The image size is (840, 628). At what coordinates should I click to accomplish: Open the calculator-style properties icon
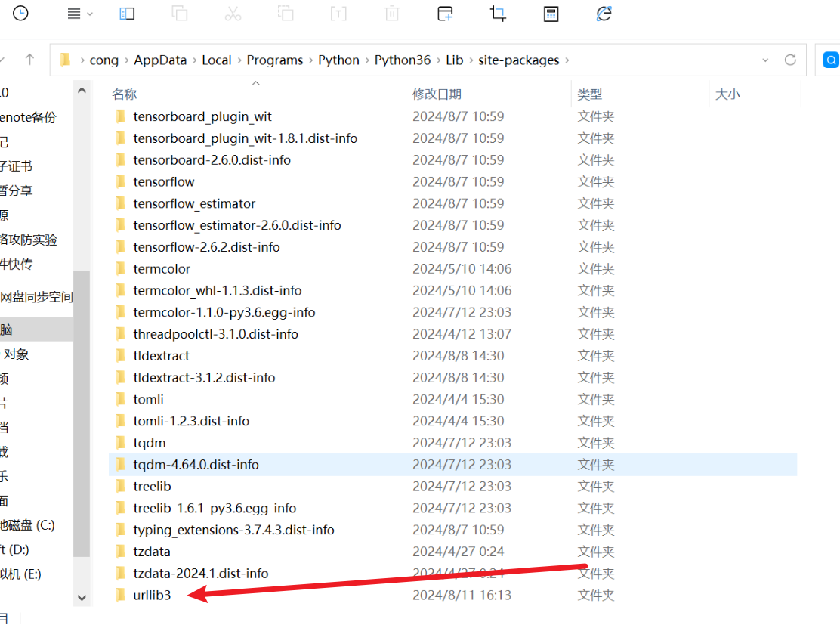point(551,14)
